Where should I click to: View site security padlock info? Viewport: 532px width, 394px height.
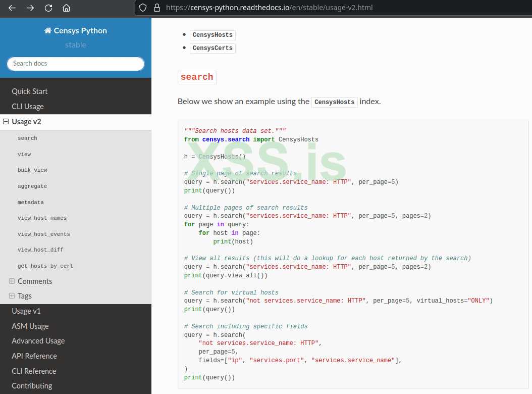(157, 8)
